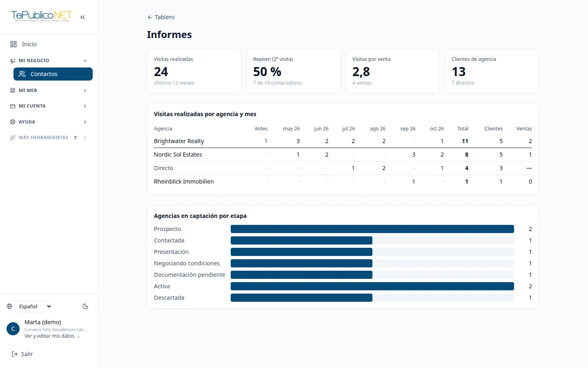The image size is (588, 368).
Task: Click the Inicio dashboard grid icon
Action: point(13,44)
